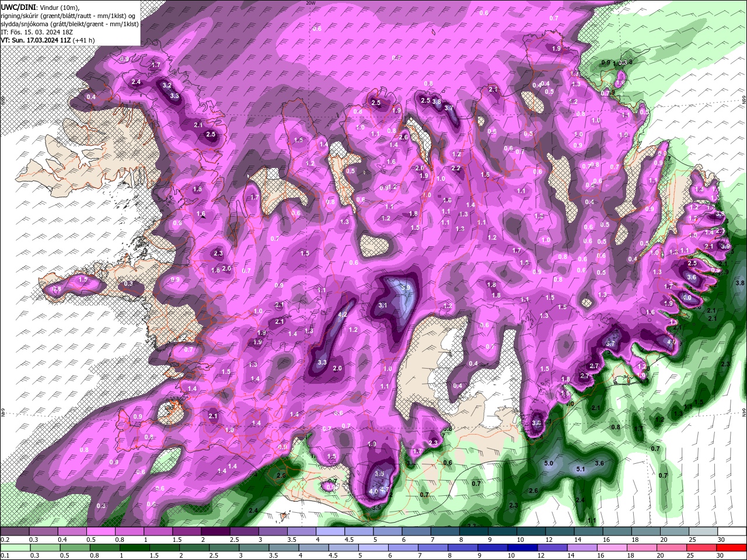747x560 pixels.
Task: Click the 5.1 rainfall value on the map
Action: (581, 469)
